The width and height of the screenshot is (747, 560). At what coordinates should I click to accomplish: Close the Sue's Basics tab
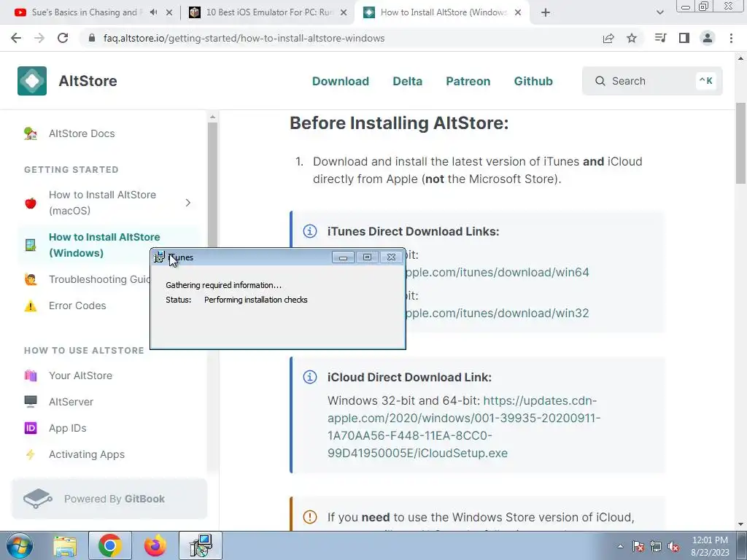(x=169, y=13)
